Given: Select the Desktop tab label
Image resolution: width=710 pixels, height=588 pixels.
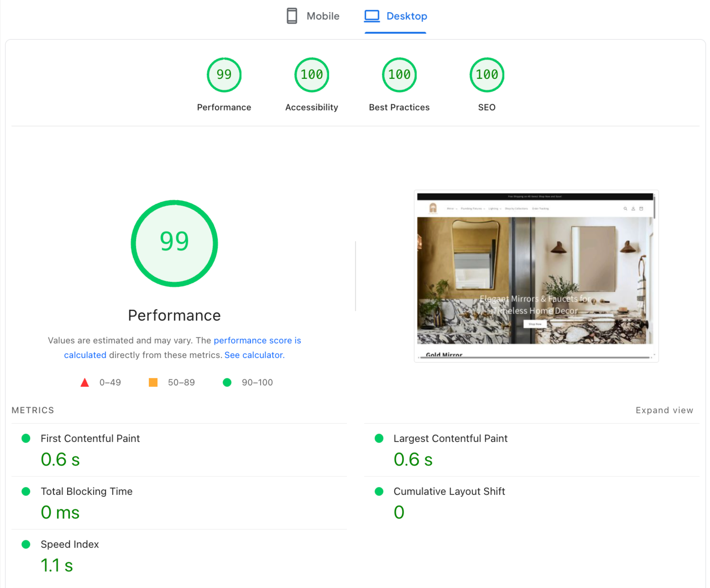Looking at the screenshot, I should tap(407, 16).
